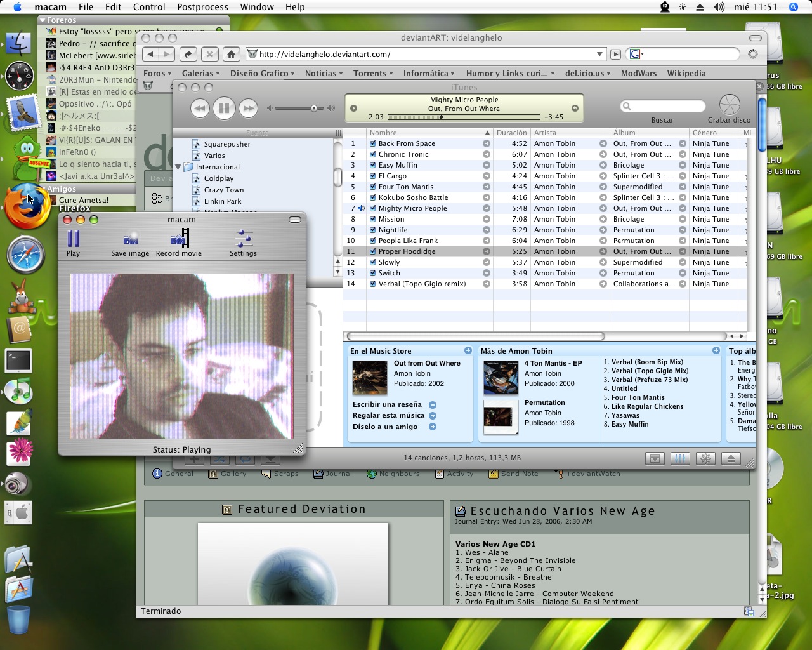This screenshot has width=812, height=650.
Task: Open the Foros bookmarks dropdown
Action: click(x=157, y=74)
